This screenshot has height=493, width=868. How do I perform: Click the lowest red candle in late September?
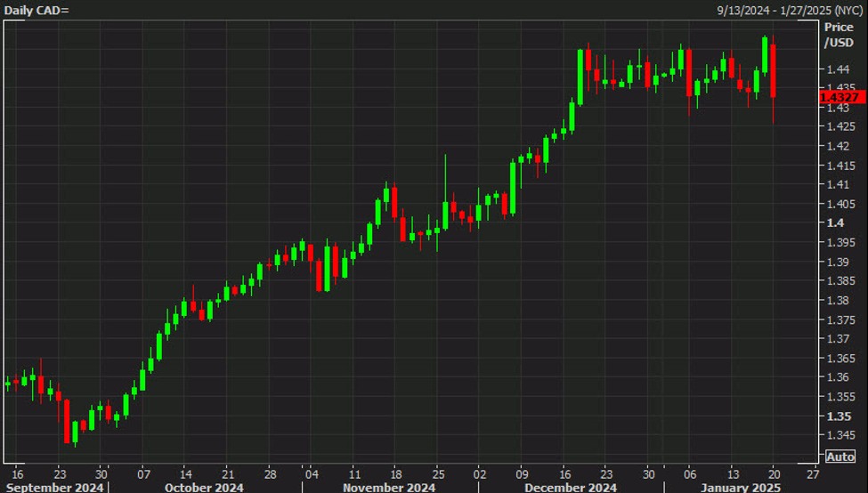[x=67, y=421]
